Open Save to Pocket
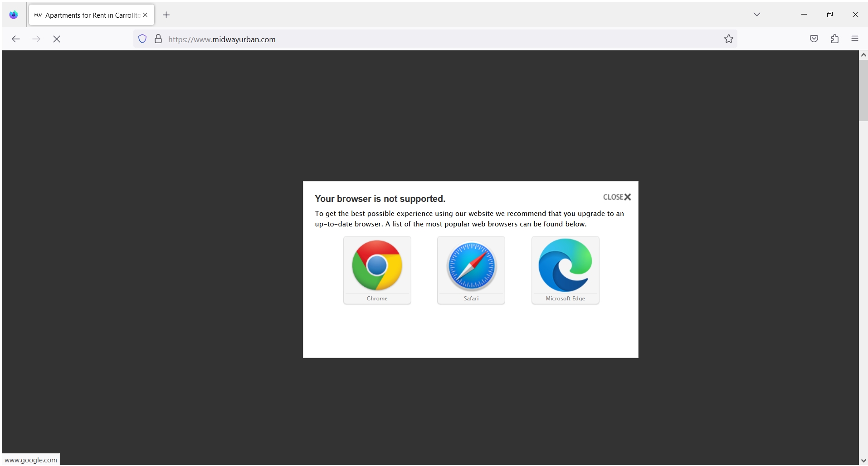 pos(814,39)
